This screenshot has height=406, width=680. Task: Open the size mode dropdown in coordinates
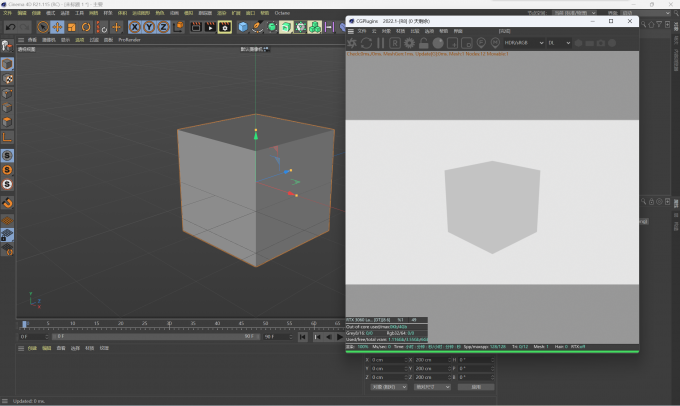(432, 387)
